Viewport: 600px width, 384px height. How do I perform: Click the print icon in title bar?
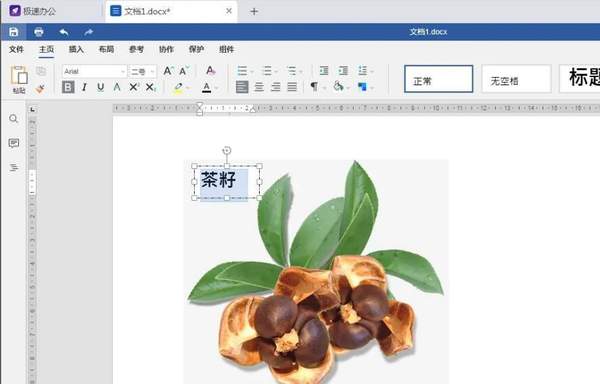pyautogui.click(x=39, y=32)
